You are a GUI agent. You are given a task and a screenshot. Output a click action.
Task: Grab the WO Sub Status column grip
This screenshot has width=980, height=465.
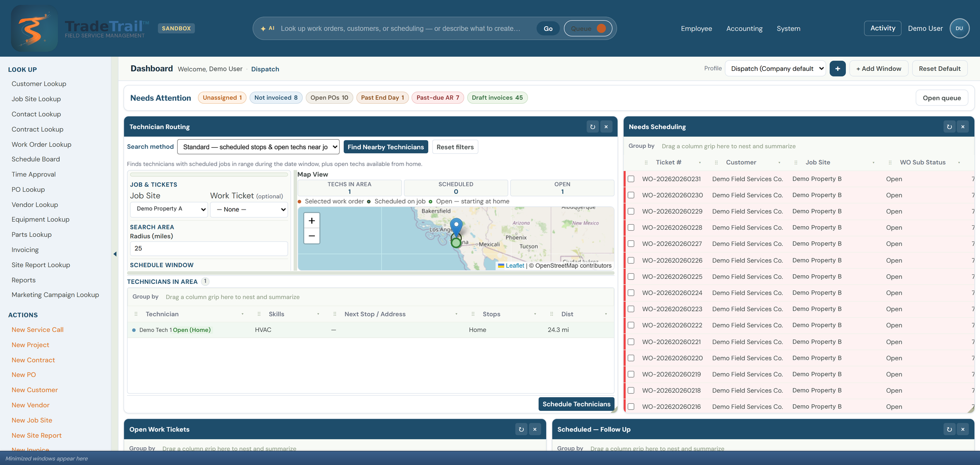pos(890,162)
